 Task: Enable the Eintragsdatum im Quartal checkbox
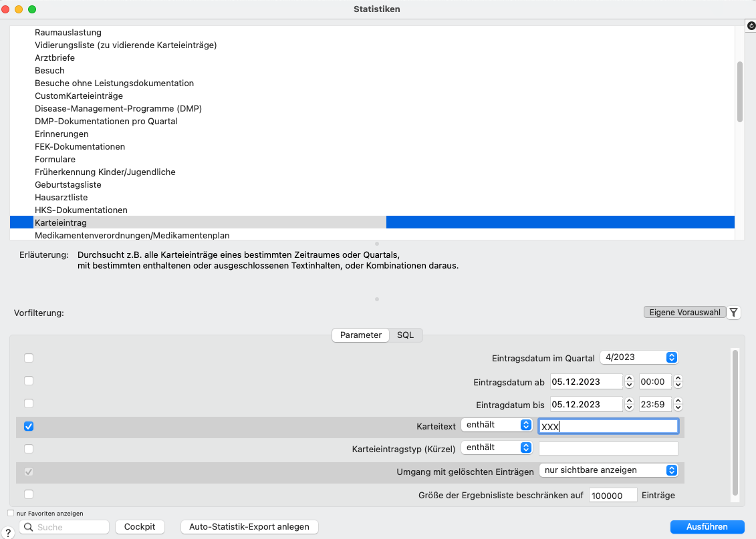(29, 358)
